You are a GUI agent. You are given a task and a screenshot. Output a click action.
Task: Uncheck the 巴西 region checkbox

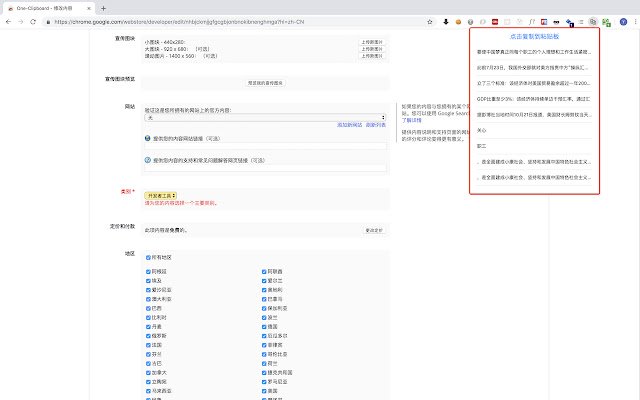coord(148,308)
